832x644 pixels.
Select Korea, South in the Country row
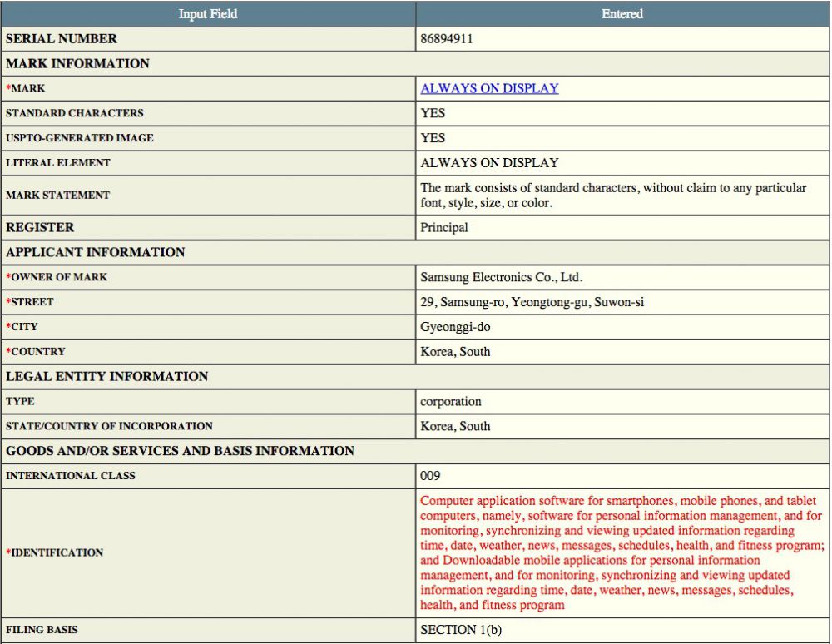[455, 352]
